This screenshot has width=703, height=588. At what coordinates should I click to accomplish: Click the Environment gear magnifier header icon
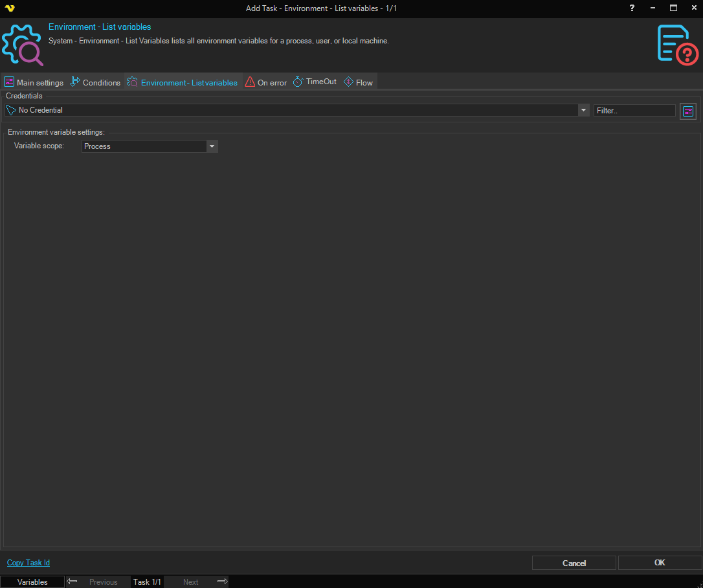click(x=22, y=45)
